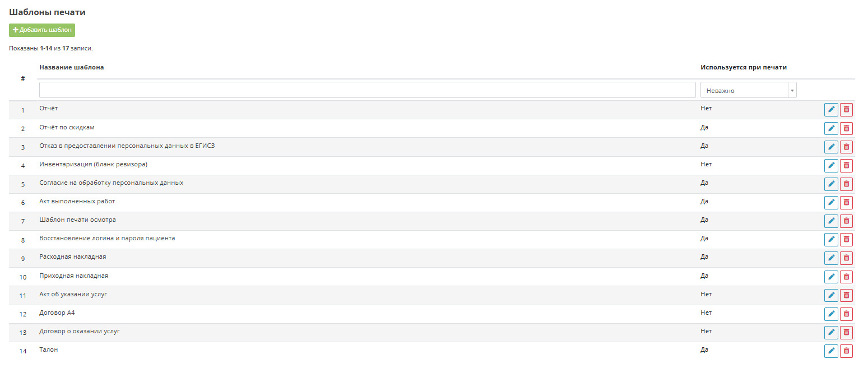The image size is (868, 373).
Task: Sort by Используется при печати column
Action: (744, 67)
